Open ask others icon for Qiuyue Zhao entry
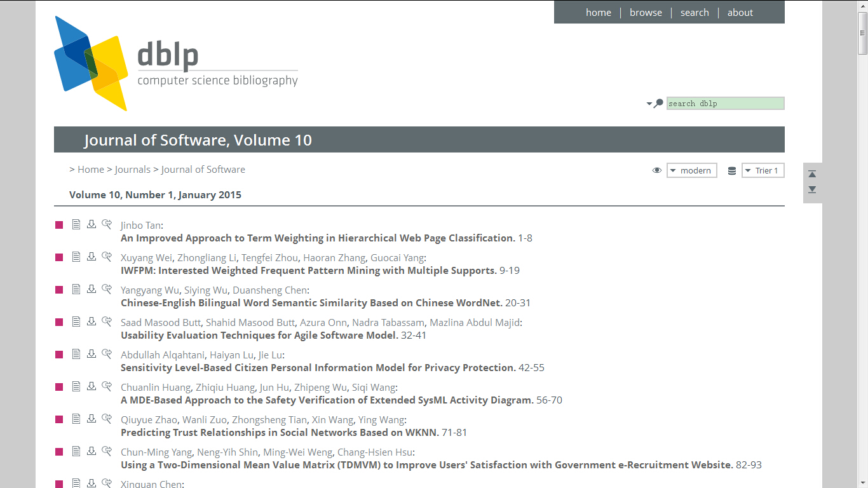The image size is (868, 488). (107, 418)
